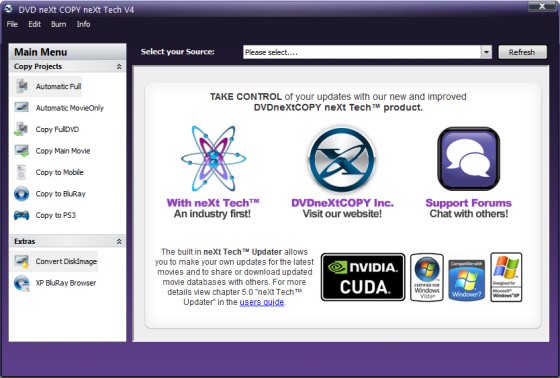Choose the Automatic MovieOnly icon
Viewport: 560px width, 378px height.
coord(21,107)
